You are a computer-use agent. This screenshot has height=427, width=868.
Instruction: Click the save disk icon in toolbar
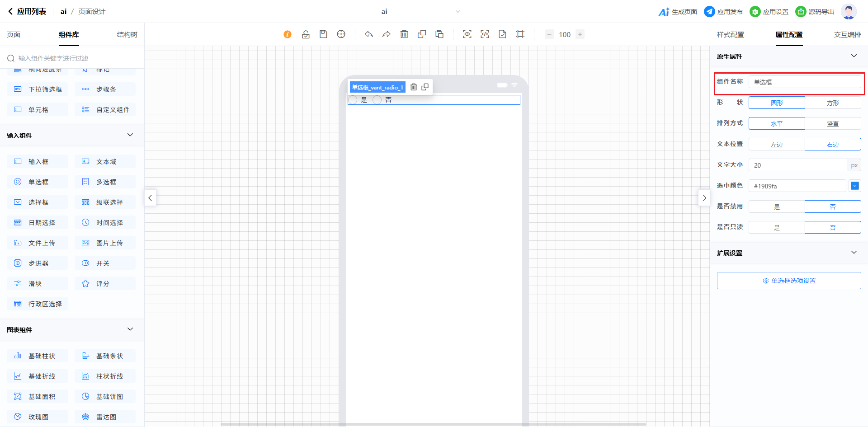[x=323, y=34]
